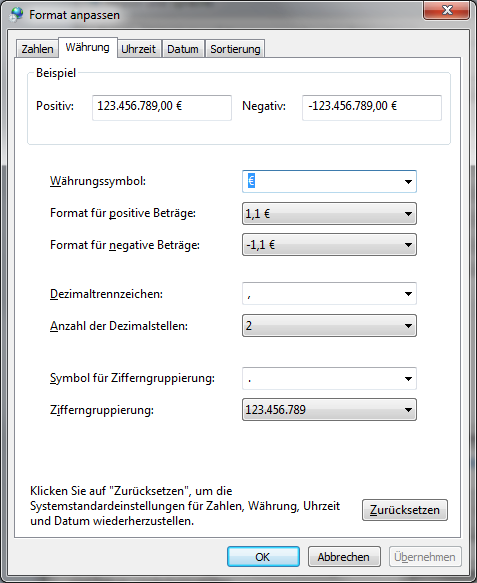Close the Format anpassen dialog
The height and width of the screenshot is (583, 477).
tap(447, 10)
